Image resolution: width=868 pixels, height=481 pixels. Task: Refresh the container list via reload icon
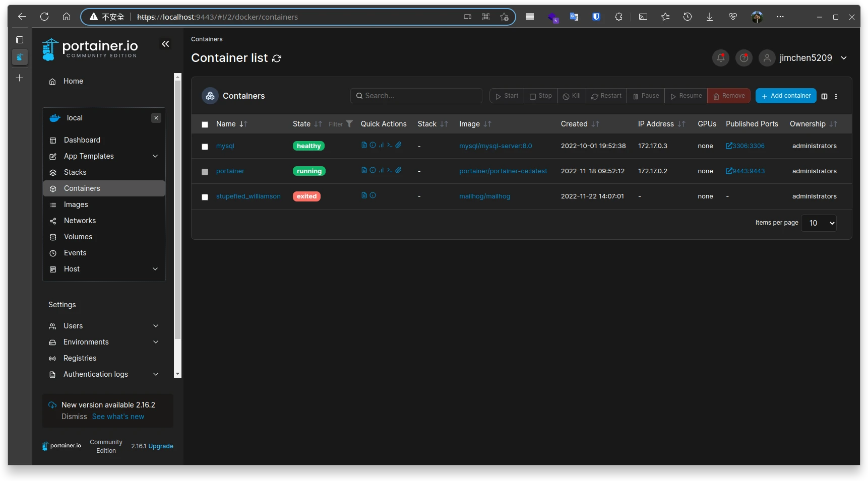[277, 58]
